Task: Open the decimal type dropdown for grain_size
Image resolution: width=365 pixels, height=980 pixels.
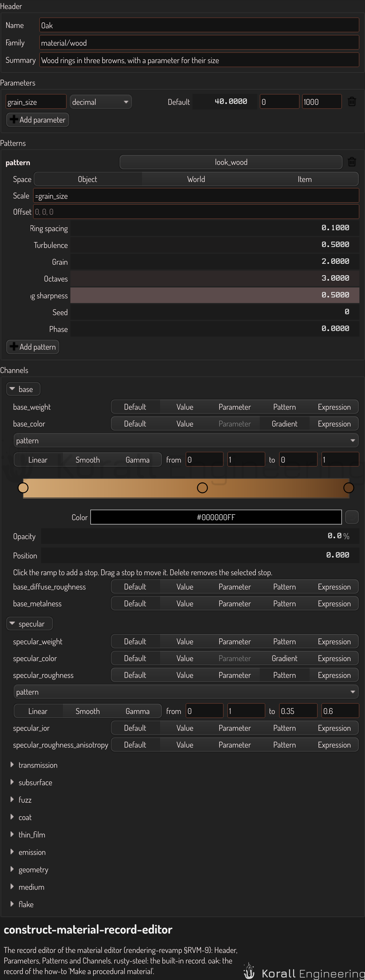Action: 101,102
